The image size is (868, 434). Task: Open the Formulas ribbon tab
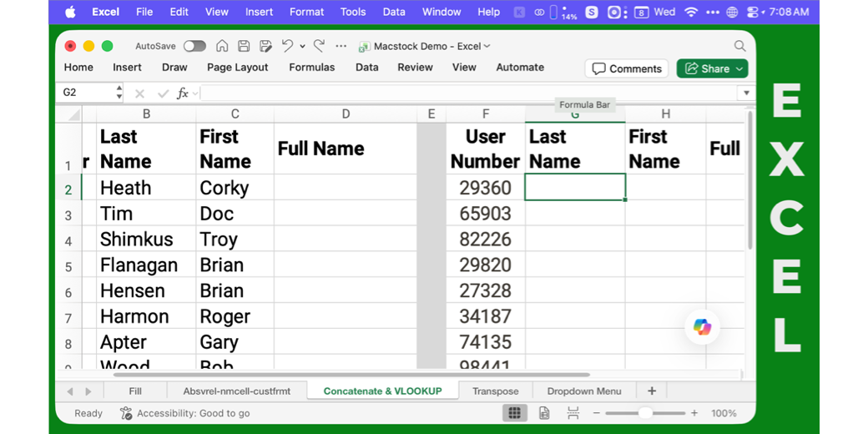pyautogui.click(x=311, y=68)
